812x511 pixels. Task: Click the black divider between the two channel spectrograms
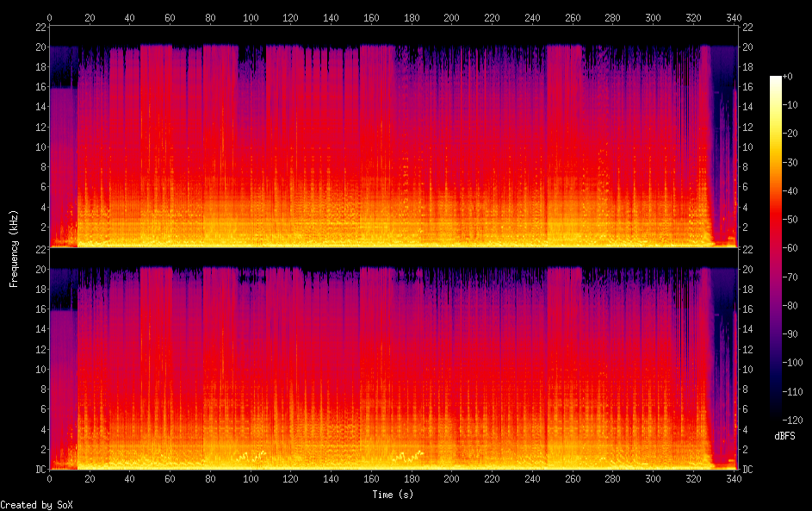click(x=393, y=255)
